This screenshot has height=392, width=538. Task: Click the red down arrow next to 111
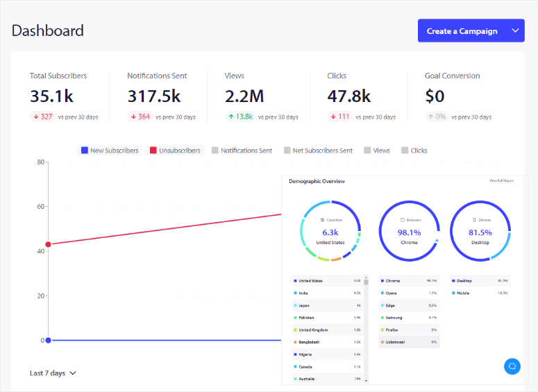pyautogui.click(x=333, y=117)
